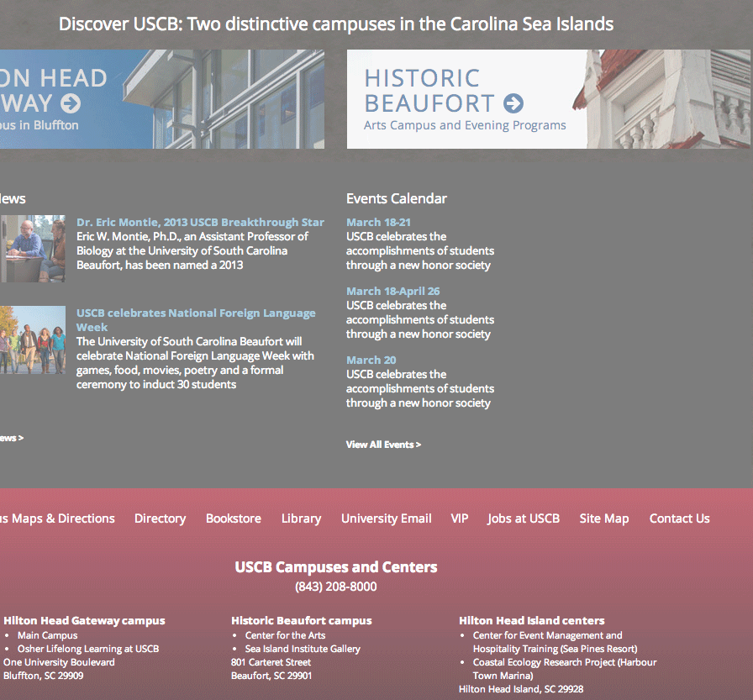Open the March 20 event

[x=371, y=361]
